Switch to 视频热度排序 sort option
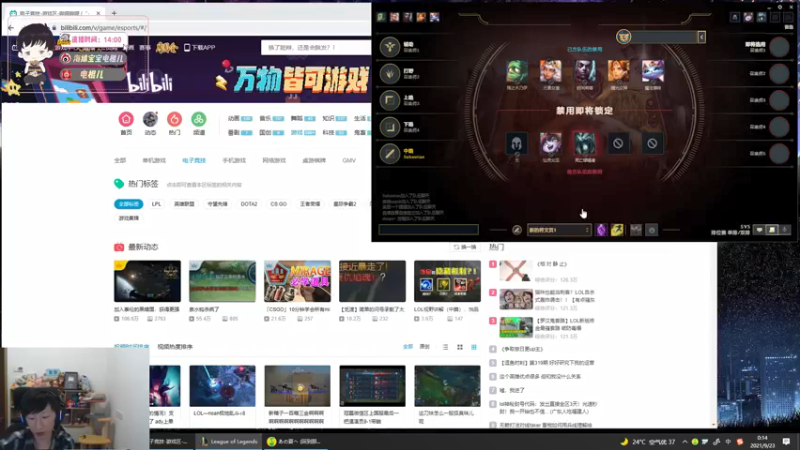 pos(175,347)
